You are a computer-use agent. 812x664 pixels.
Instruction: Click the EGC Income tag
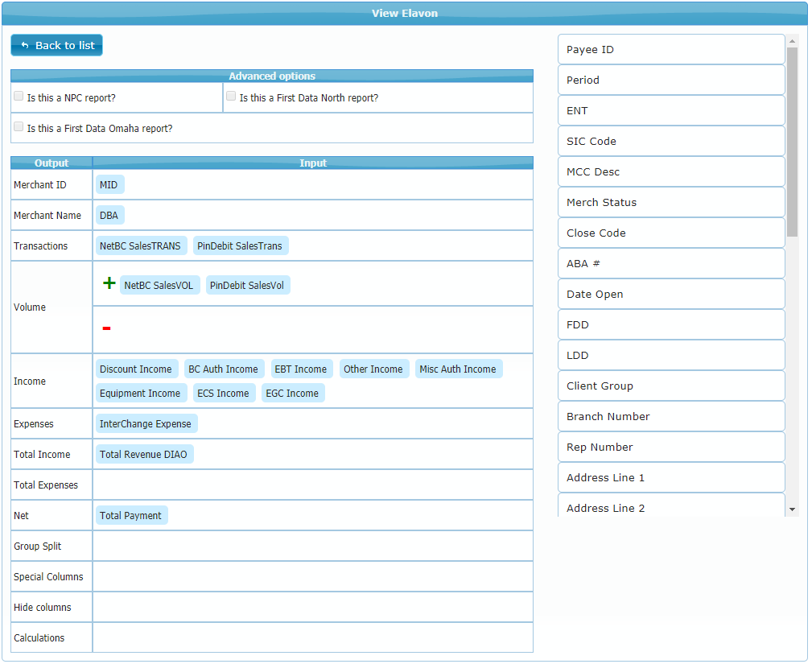[293, 394]
